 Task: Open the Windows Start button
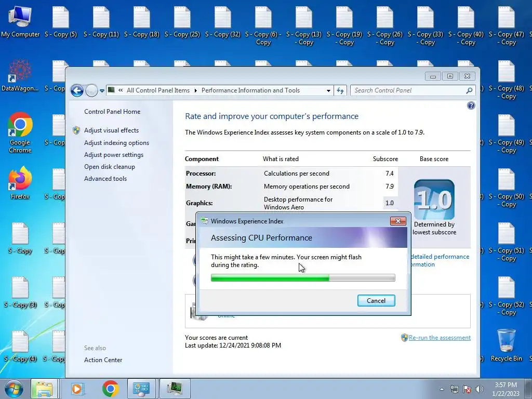14,389
